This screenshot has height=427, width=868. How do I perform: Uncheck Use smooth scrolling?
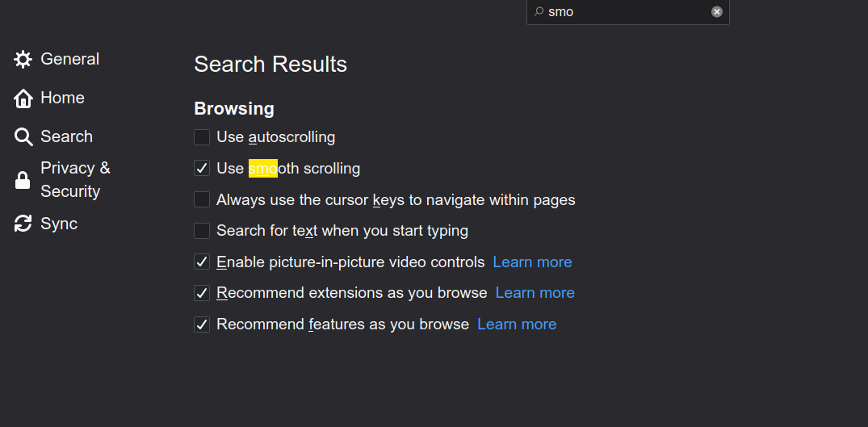click(x=202, y=168)
